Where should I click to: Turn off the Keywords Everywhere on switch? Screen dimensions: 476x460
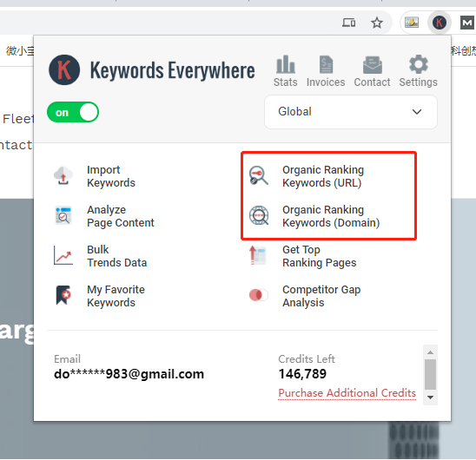(73, 112)
